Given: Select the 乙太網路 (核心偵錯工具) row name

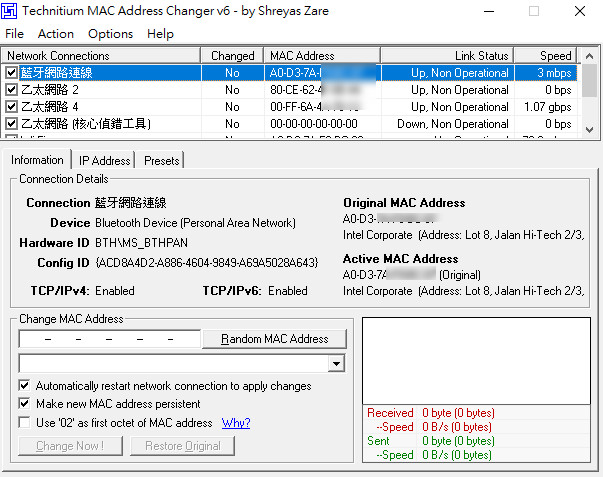Looking at the screenshot, I should 86,123.
